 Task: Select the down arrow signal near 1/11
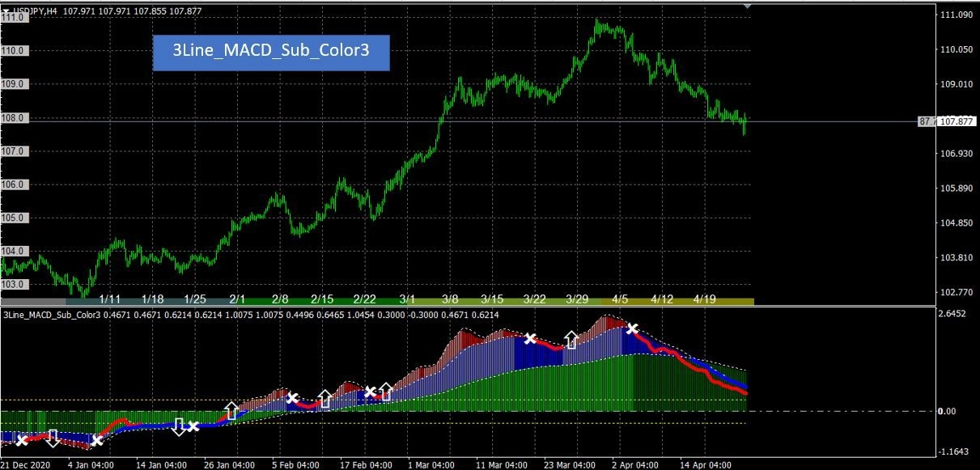53,437
